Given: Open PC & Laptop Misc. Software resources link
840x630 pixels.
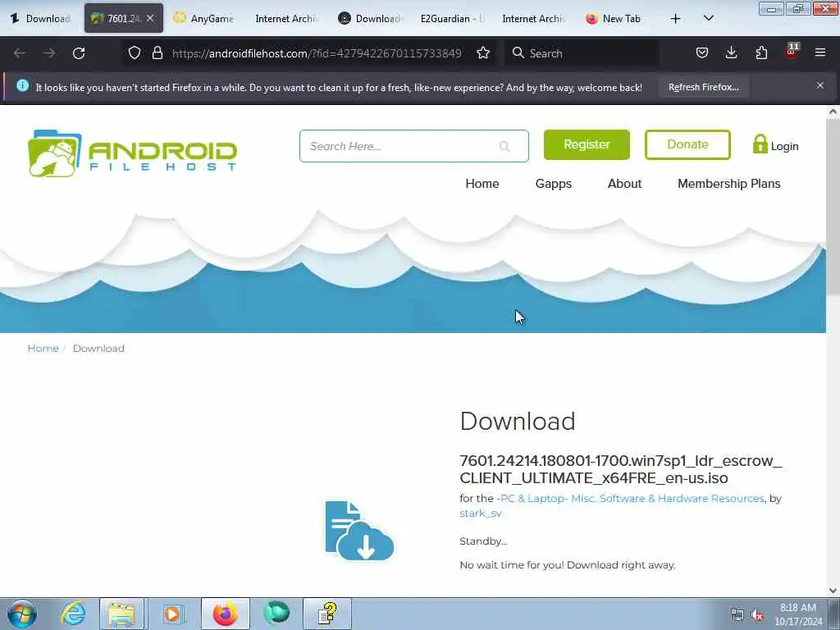Looking at the screenshot, I should tap(632, 498).
